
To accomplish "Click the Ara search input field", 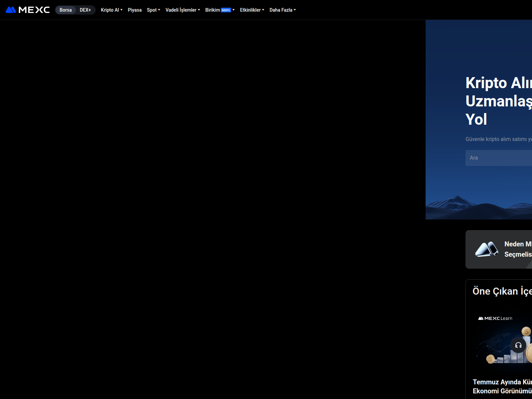I will [x=499, y=158].
